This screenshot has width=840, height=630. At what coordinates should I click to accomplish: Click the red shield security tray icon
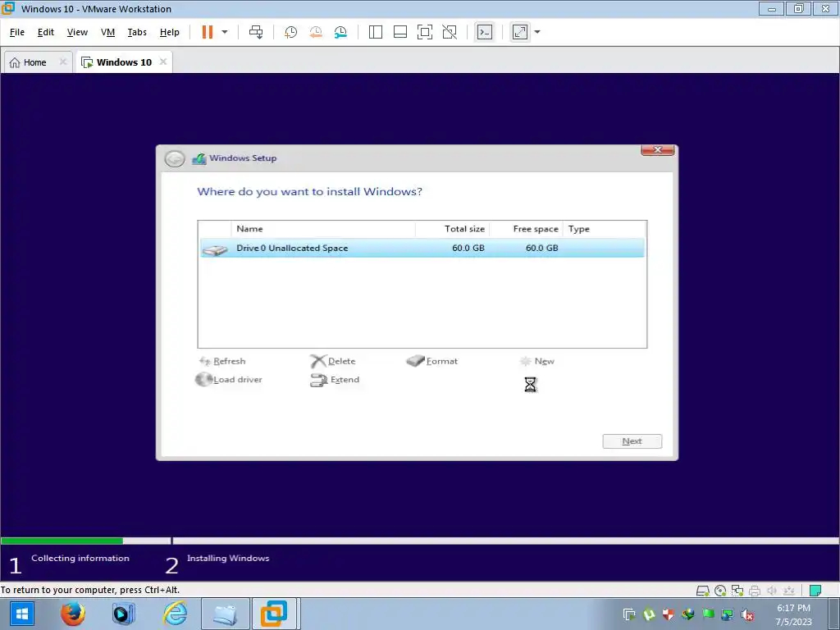pos(668,614)
